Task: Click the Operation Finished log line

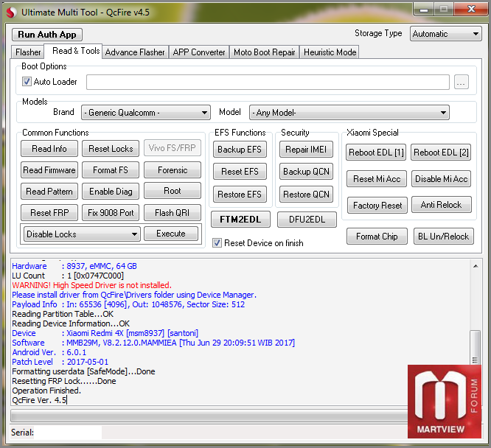Action: tap(46, 391)
